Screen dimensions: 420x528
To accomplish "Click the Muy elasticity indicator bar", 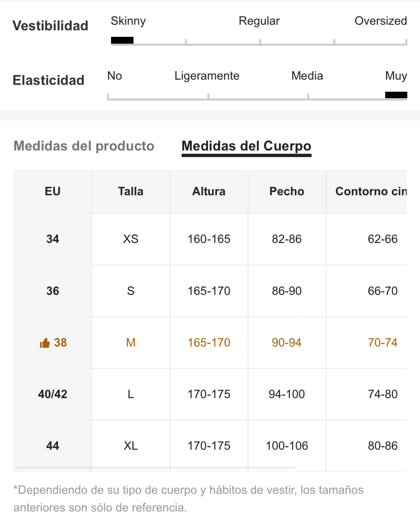I will click(x=396, y=95).
